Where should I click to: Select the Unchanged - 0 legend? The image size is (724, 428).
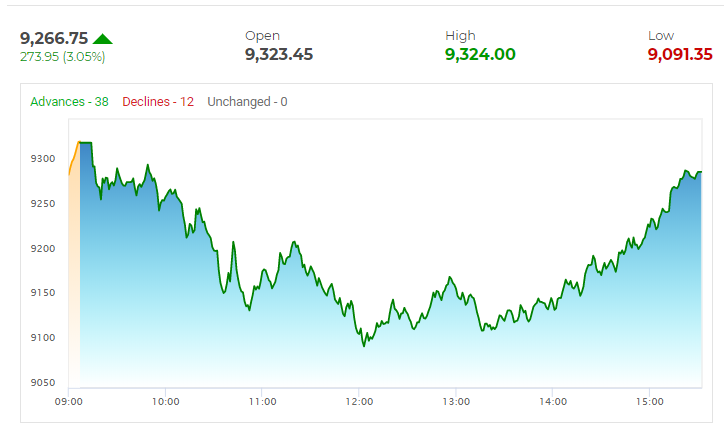click(x=247, y=102)
